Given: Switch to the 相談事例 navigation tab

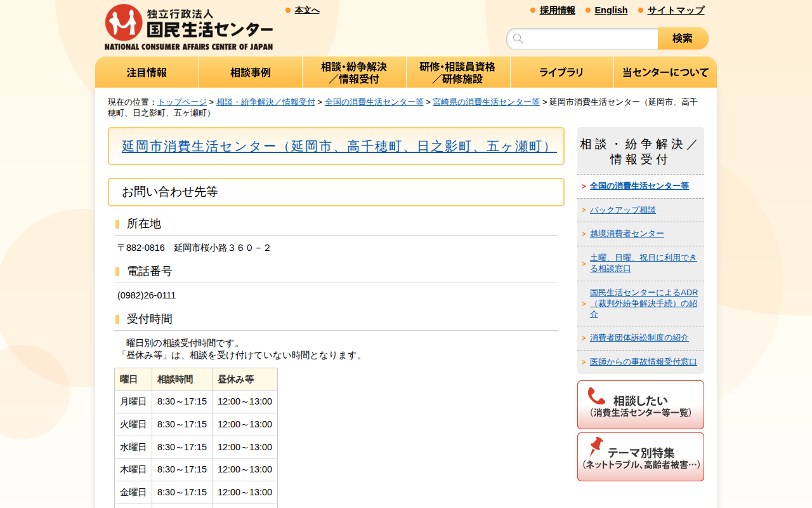Looking at the screenshot, I should [251, 72].
